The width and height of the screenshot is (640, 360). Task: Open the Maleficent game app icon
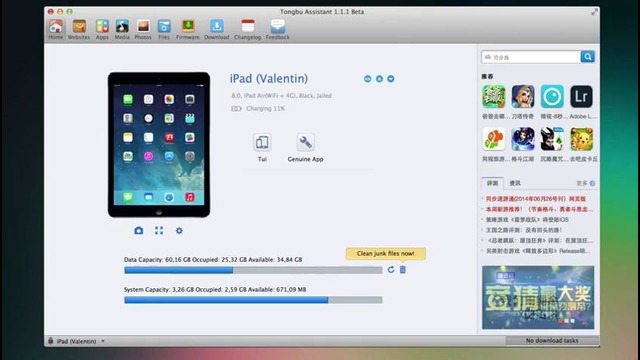(x=552, y=139)
